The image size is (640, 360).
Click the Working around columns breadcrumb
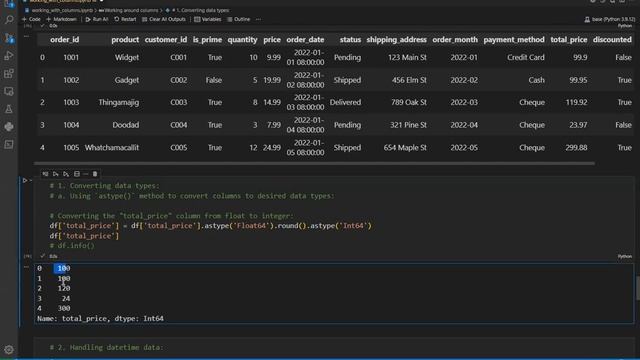(x=128, y=10)
